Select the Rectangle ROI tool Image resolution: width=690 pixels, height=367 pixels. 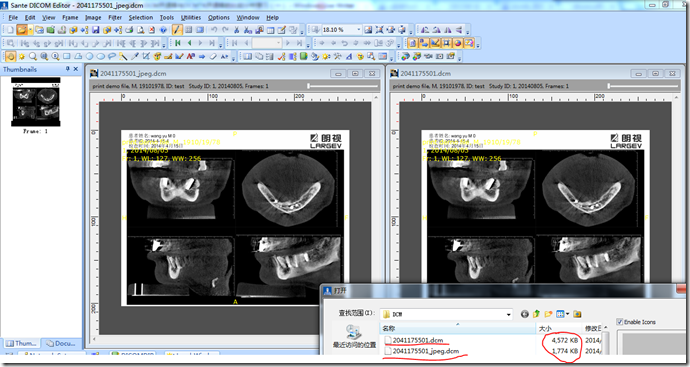click(x=67, y=57)
